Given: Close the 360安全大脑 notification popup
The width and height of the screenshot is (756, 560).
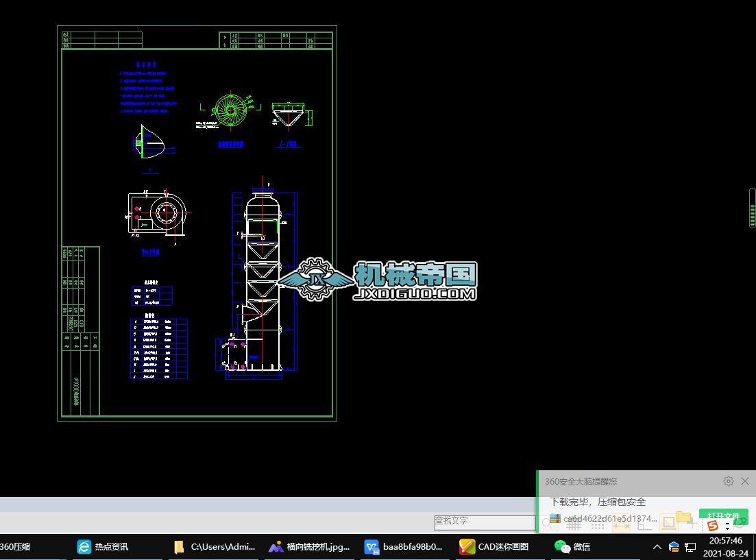Looking at the screenshot, I should click(745, 481).
